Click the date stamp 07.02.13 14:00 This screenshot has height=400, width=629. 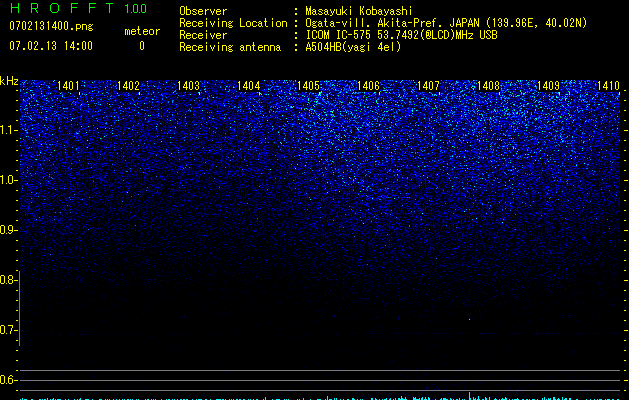click(51, 46)
